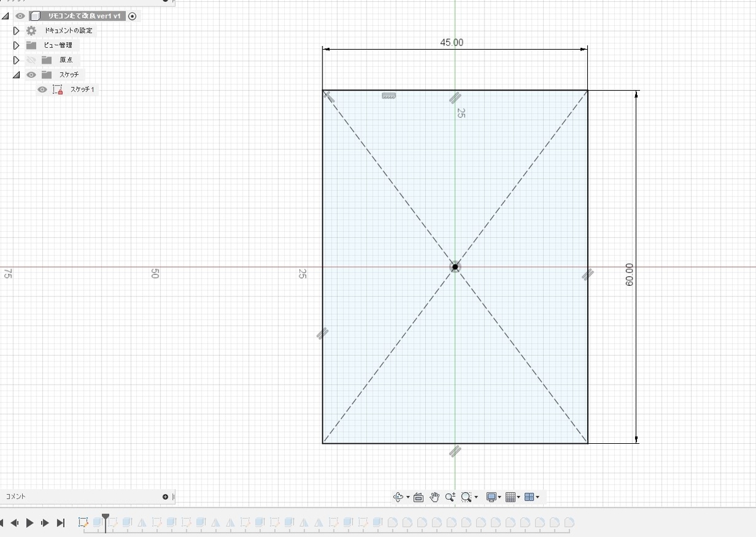Select the Zoom magnifier tool
The height and width of the screenshot is (537, 756).
(x=450, y=497)
